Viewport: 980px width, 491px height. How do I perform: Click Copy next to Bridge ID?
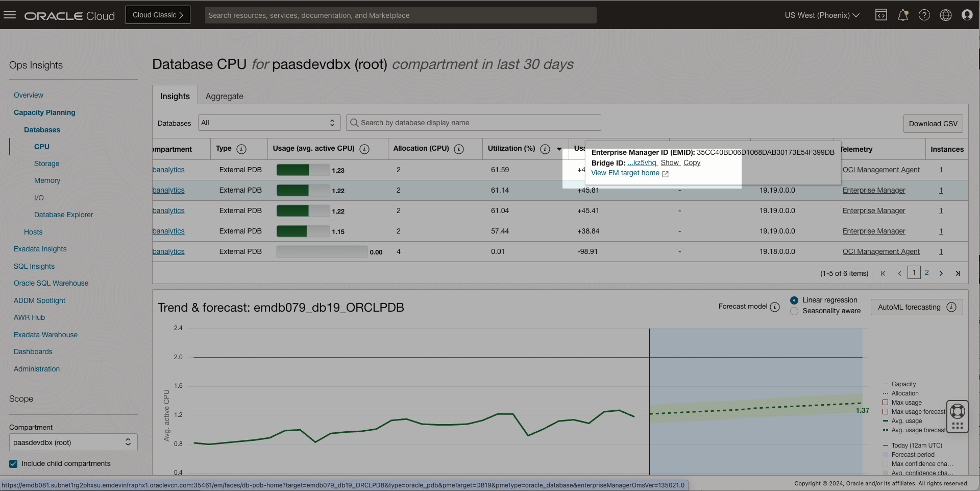click(692, 162)
